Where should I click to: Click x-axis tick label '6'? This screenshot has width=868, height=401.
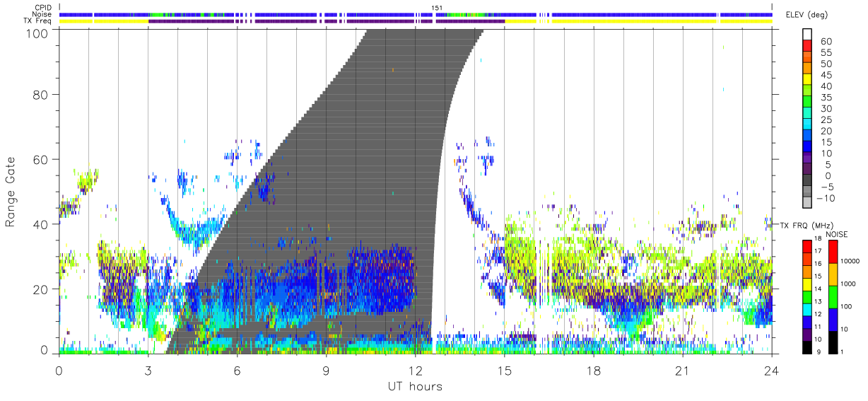(237, 371)
